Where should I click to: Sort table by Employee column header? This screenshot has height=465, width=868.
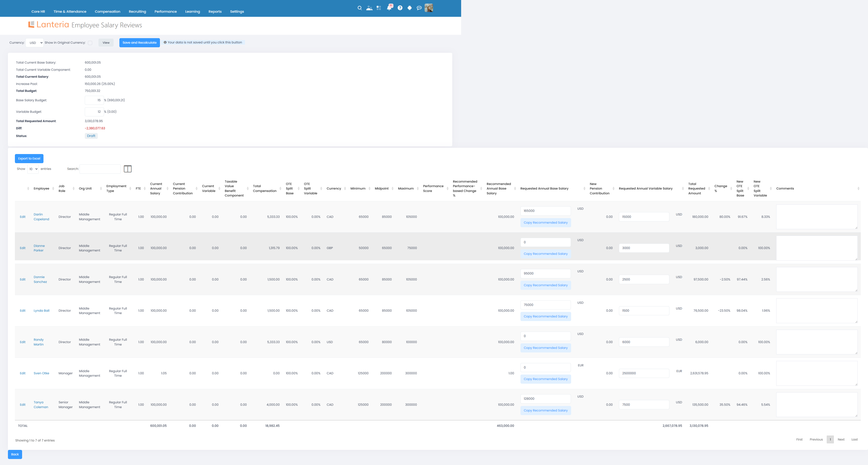coord(42,189)
